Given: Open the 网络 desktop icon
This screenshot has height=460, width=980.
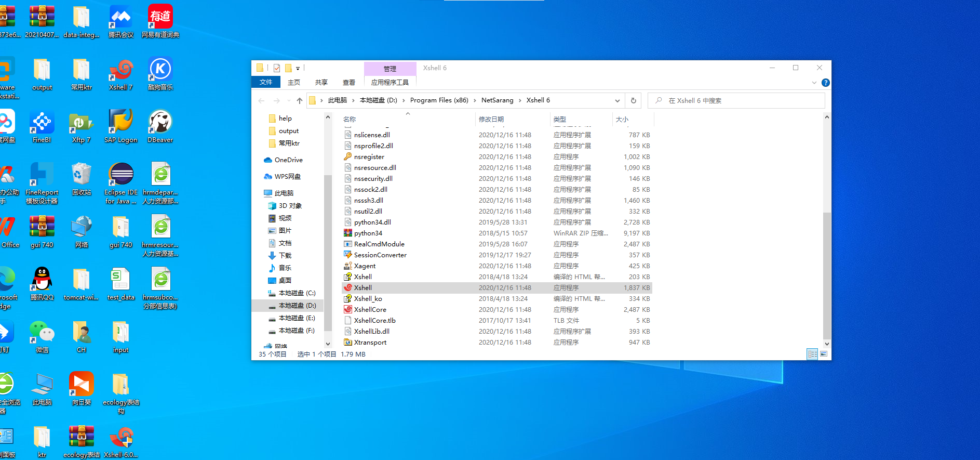Looking at the screenshot, I should coord(81,232).
